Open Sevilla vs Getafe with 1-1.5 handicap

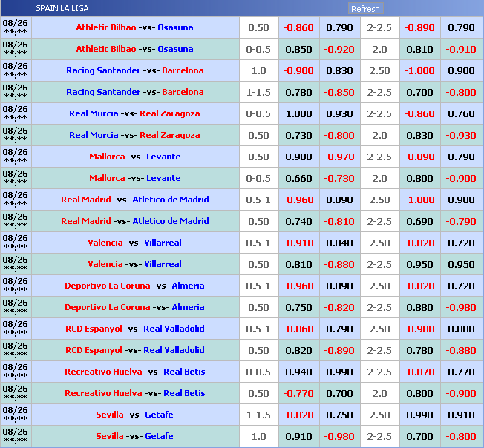(x=134, y=415)
